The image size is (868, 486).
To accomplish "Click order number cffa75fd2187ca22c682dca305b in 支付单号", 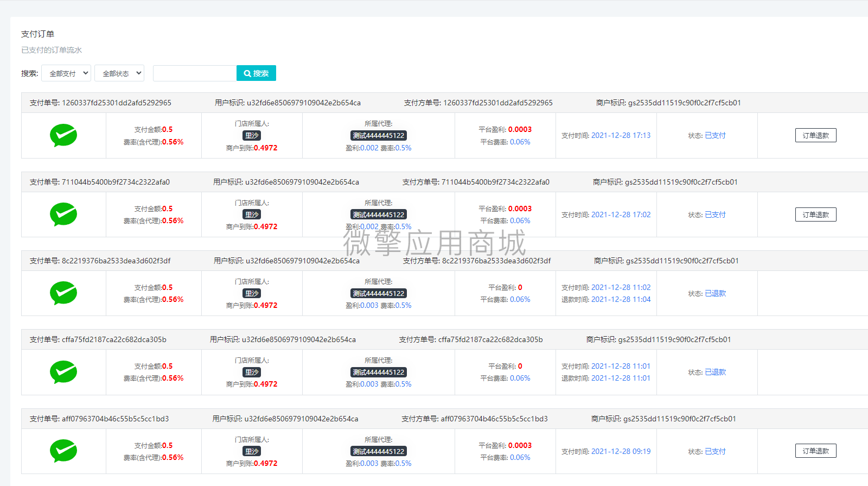I will [x=114, y=339].
